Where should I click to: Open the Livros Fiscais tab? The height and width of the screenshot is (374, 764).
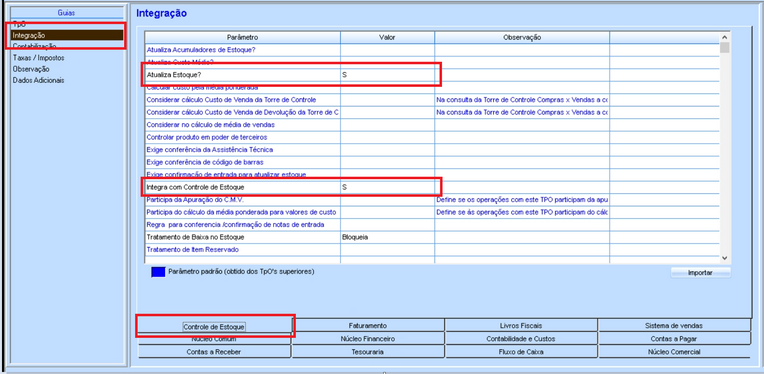coord(521,326)
